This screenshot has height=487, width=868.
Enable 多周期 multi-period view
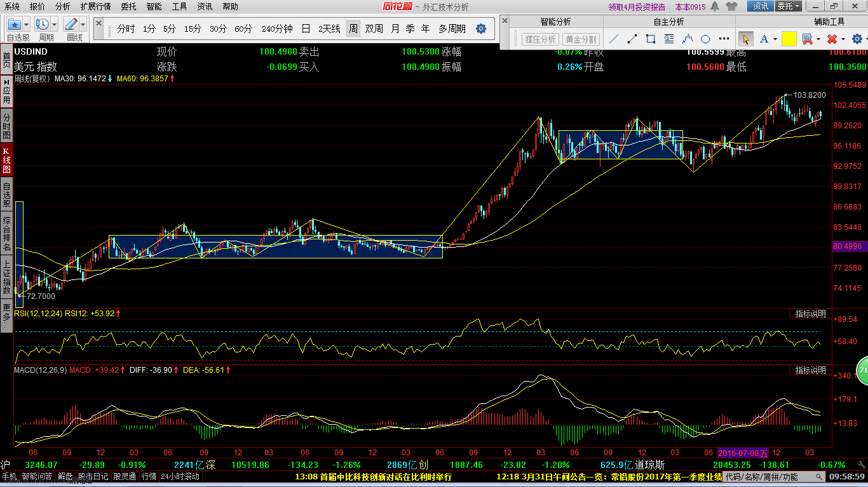pyautogui.click(x=452, y=29)
